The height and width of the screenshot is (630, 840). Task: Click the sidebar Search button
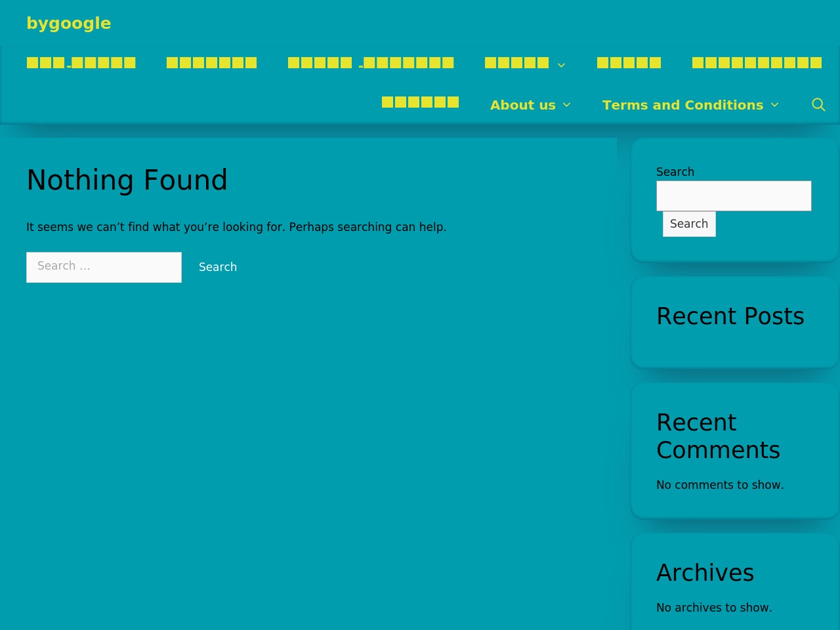tap(689, 224)
